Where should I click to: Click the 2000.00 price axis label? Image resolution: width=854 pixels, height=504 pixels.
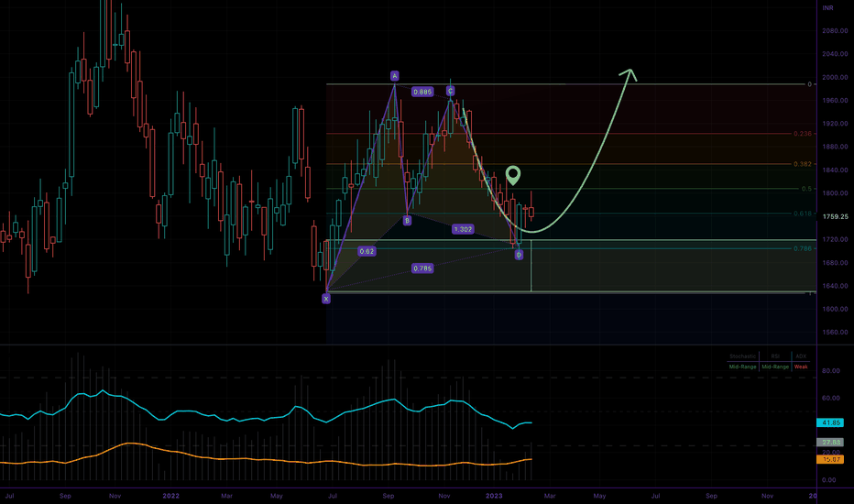[835, 77]
